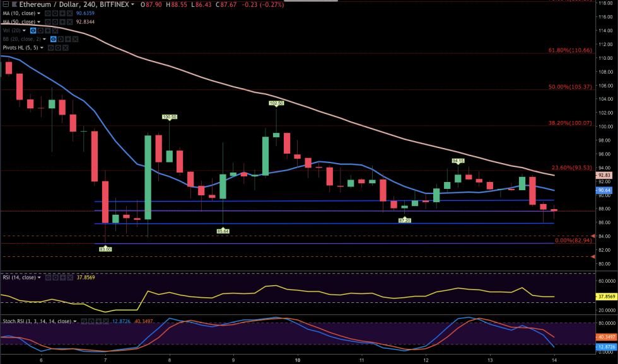Remove the Stoch RSI indicator with X
This screenshot has width=618, height=364.
pyautogui.click(x=106, y=321)
